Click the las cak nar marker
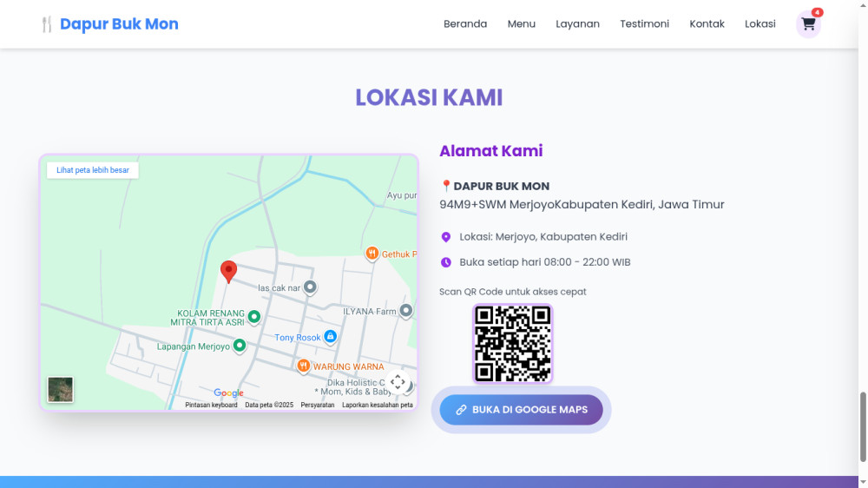The width and height of the screenshot is (868, 488). point(309,287)
